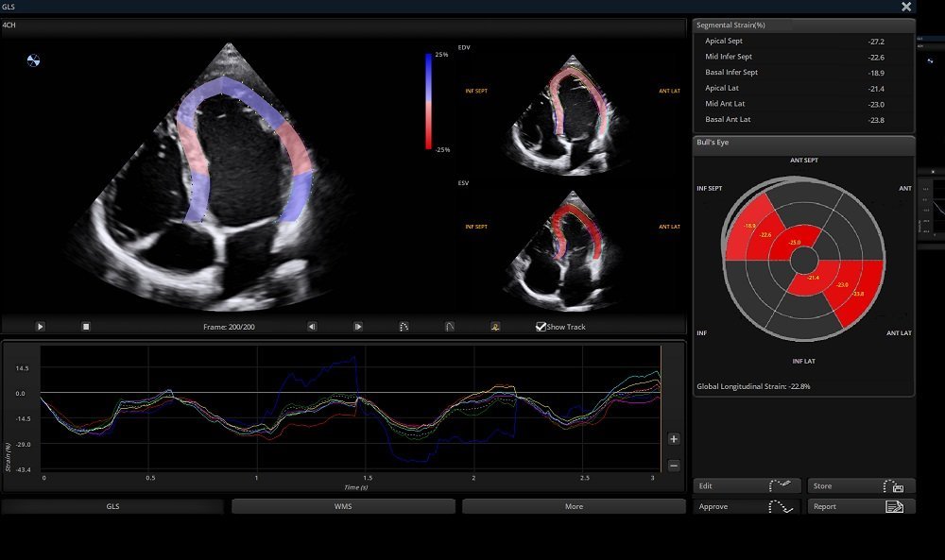The image size is (945, 560).
Task: Zoom out strain graph with minus button
Action: click(674, 466)
